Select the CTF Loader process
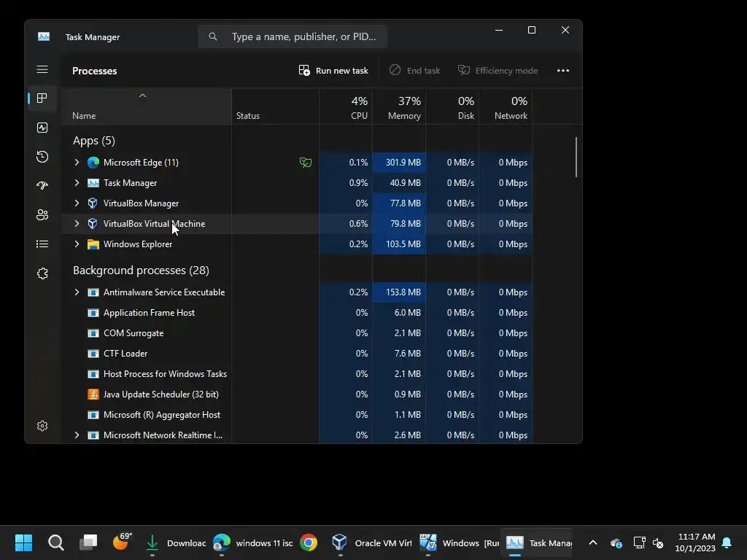 tap(297, 354)
